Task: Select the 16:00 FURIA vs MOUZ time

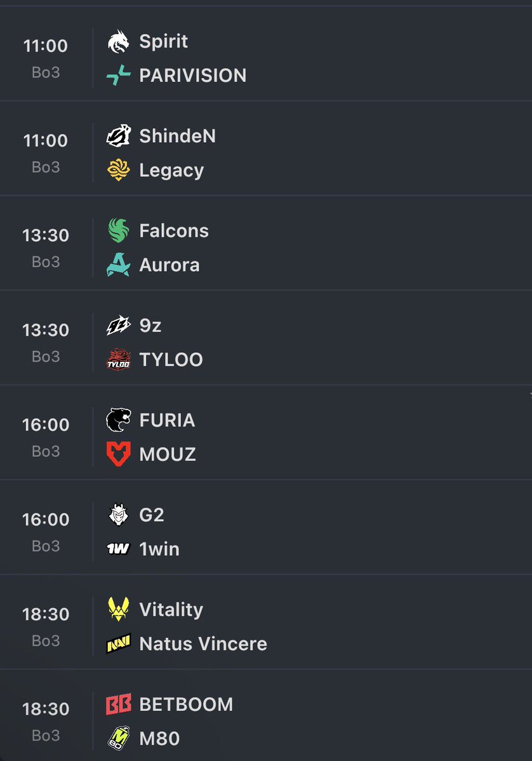Action: [46, 425]
